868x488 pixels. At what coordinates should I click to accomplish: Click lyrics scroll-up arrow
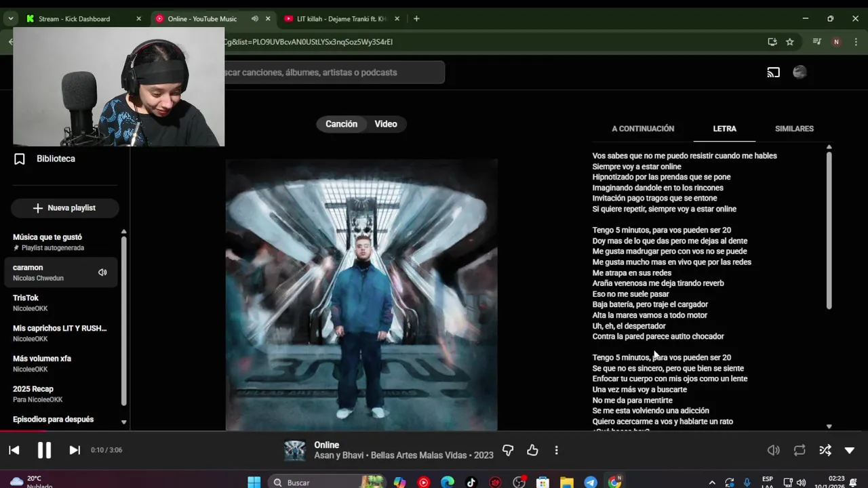coord(829,147)
